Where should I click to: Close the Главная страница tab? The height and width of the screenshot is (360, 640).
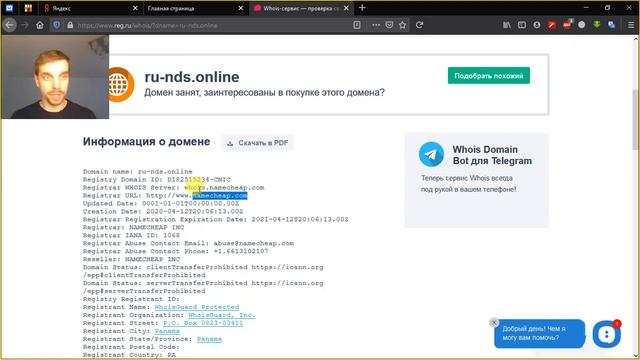pos(241,8)
